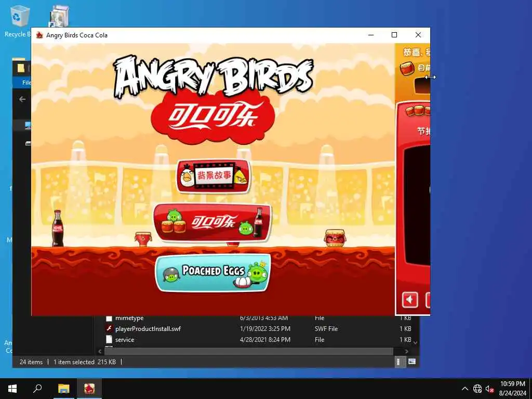This screenshot has height=399, width=532.
Task: Select playerProductInstall.swf in File Explorer
Action: point(148,329)
